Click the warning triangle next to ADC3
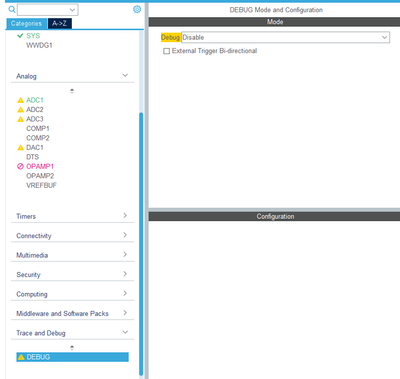 click(20, 119)
